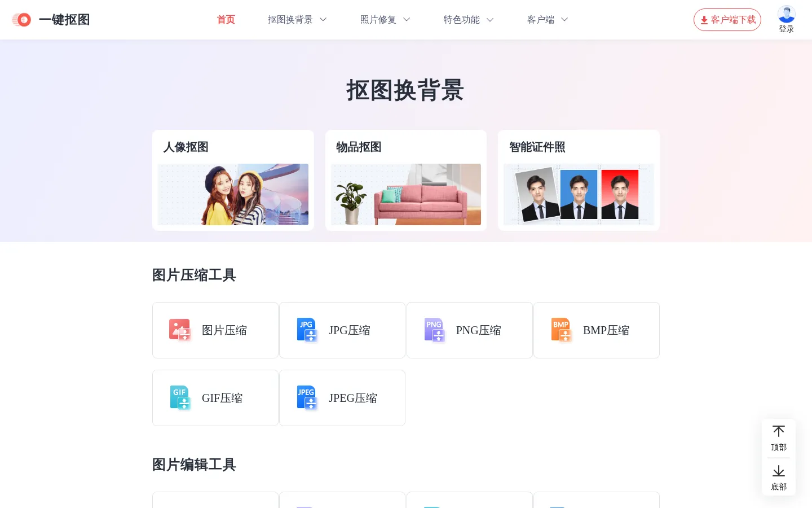
Task: Open the 人像抠图 card
Action: (x=233, y=180)
